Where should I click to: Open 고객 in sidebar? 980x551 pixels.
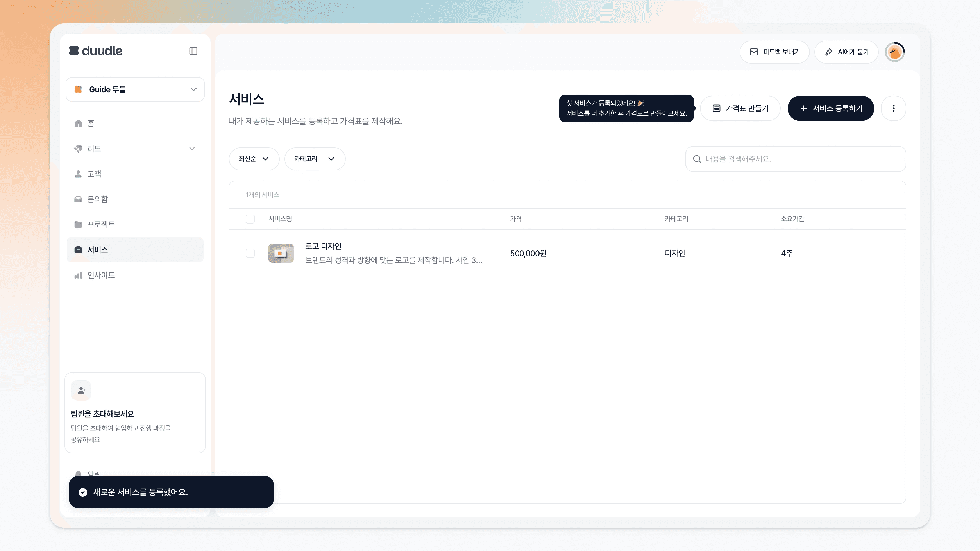(x=135, y=174)
